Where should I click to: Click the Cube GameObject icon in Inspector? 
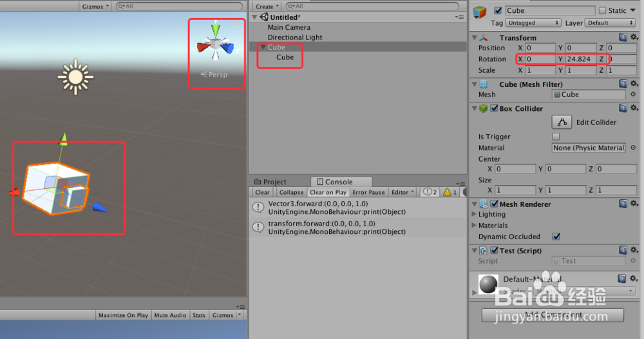tap(480, 12)
